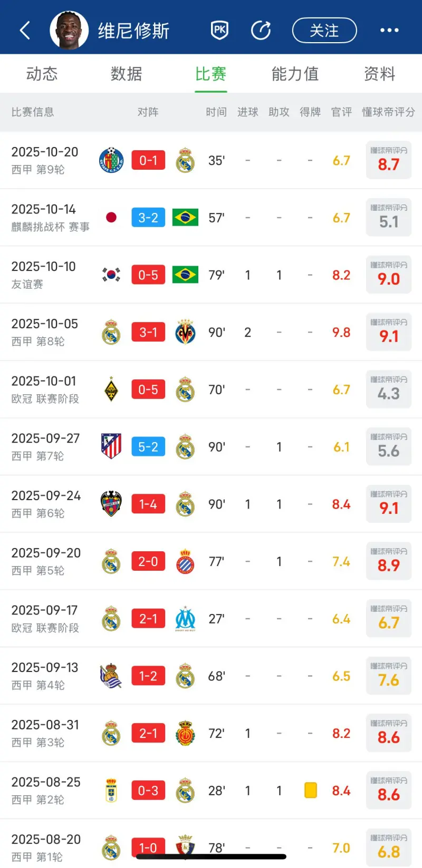
Task: Switch to the 动态 tab
Action: pos(42,74)
